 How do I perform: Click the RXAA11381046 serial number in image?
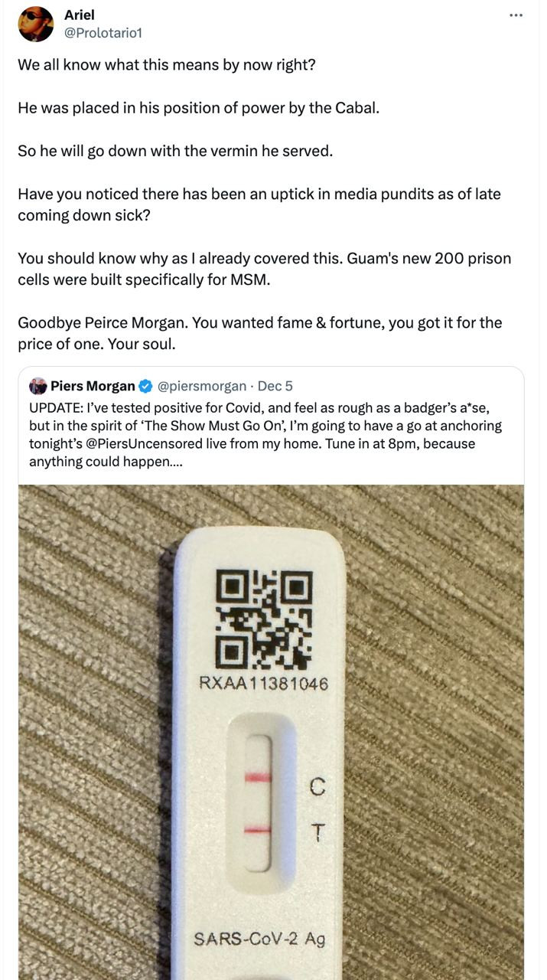click(x=263, y=683)
